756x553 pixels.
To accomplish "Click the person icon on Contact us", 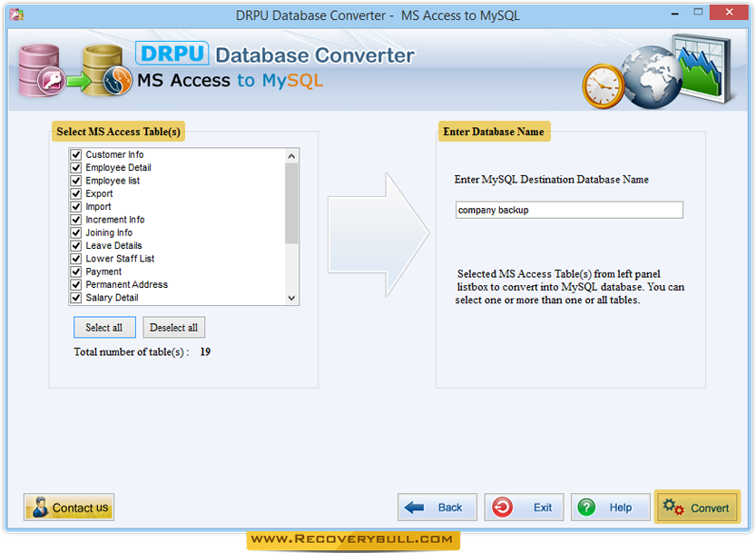I will (40, 508).
